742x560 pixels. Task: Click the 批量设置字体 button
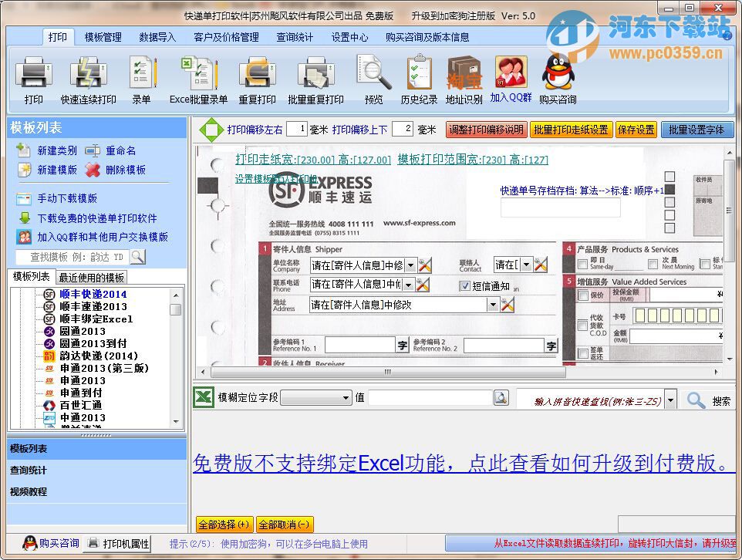coord(696,130)
